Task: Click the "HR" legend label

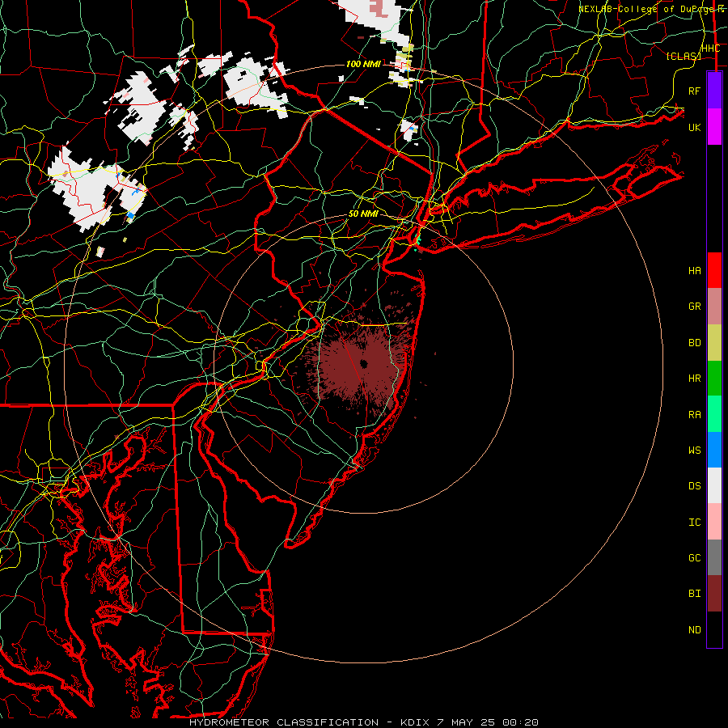Action: 695,379
